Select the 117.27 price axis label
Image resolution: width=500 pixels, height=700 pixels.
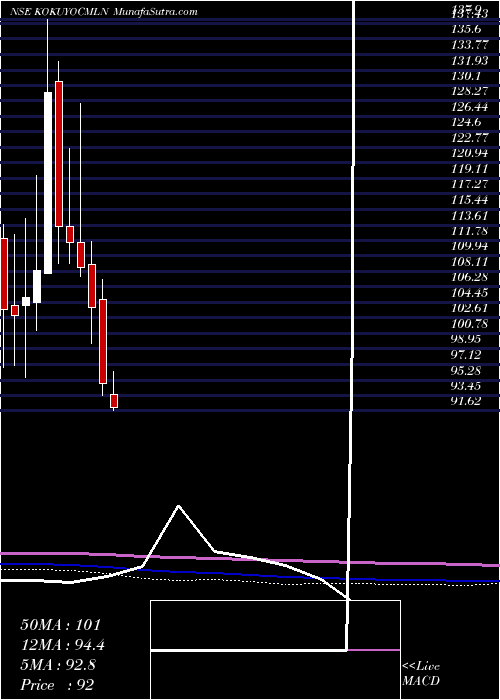pos(470,184)
